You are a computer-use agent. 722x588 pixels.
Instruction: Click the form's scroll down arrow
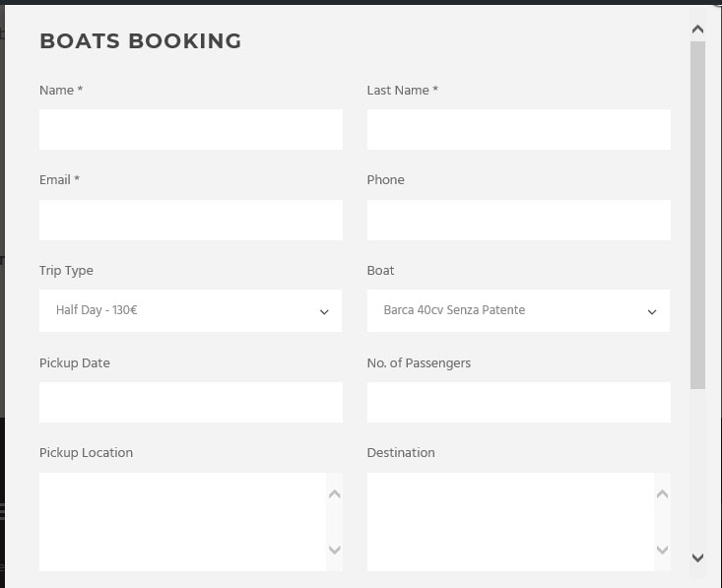pos(697,557)
